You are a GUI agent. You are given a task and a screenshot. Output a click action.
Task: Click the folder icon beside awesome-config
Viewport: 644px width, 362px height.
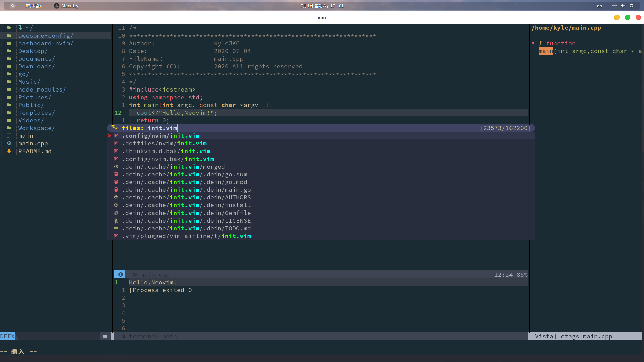[x=9, y=36]
